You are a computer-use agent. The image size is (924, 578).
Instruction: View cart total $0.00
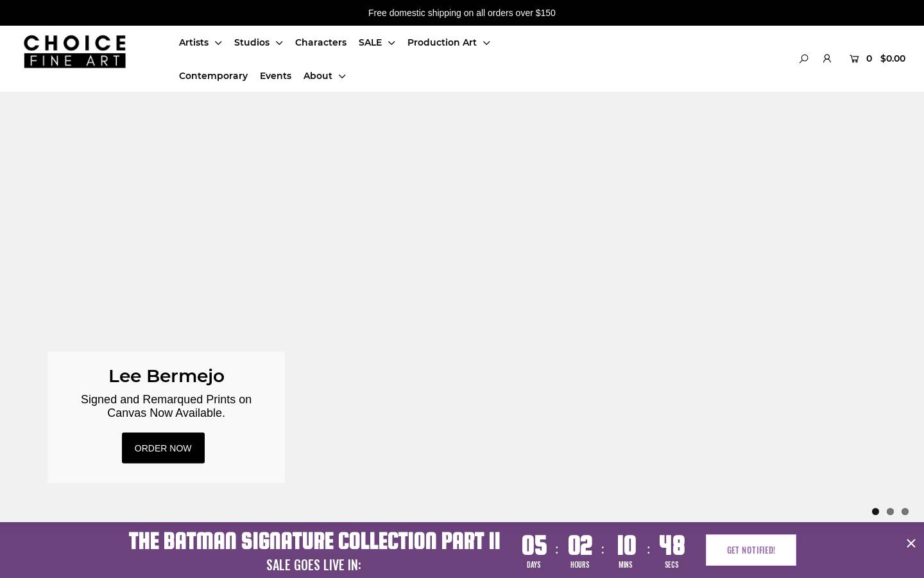(x=893, y=58)
